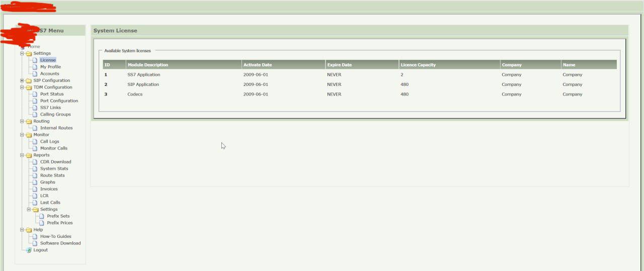Viewport: 644px width, 271px height.
Task: Click the NEVER expire date of Codecs
Action: [334, 95]
